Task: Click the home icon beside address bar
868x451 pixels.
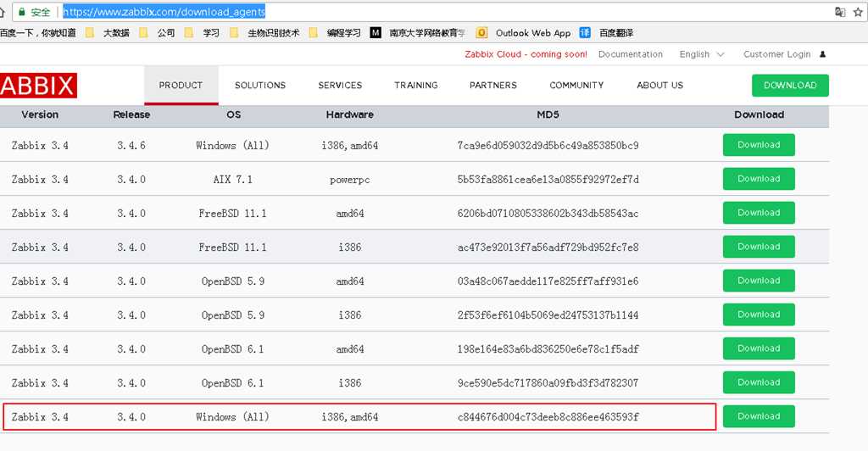Action: pos(3,12)
